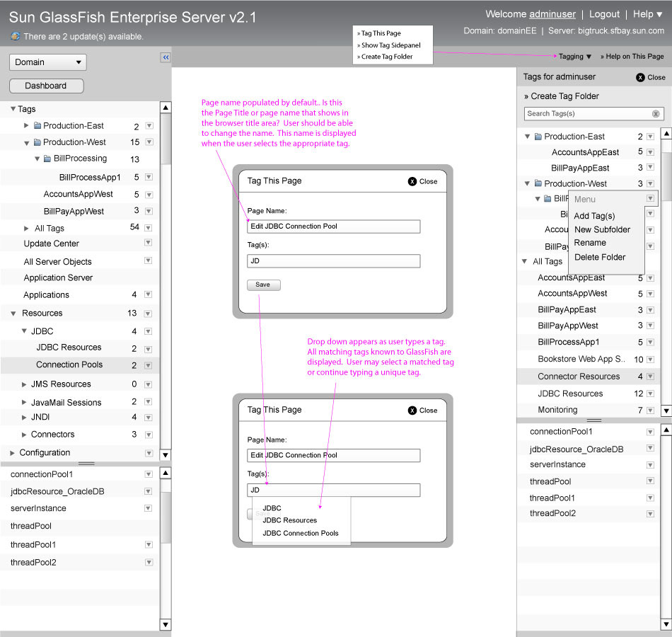This screenshot has height=637, width=672.
Task: Click Production-West folder icon in Tags sidepanel
Action: click(538, 183)
